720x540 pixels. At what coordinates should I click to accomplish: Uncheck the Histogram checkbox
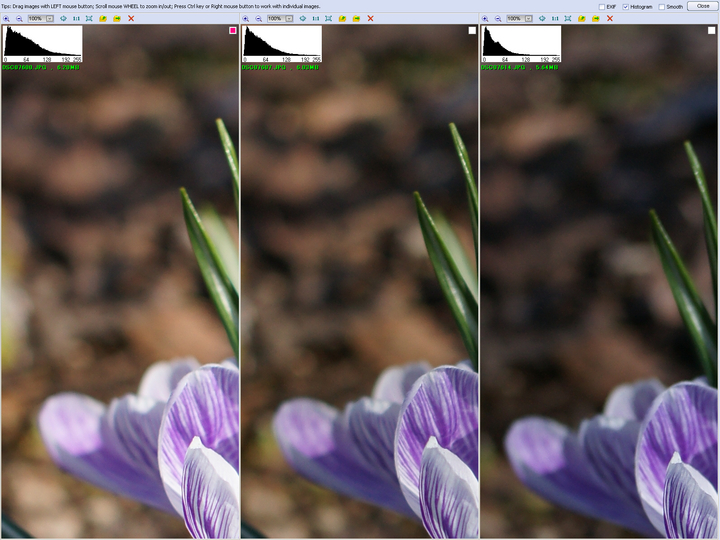click(625, 7)
